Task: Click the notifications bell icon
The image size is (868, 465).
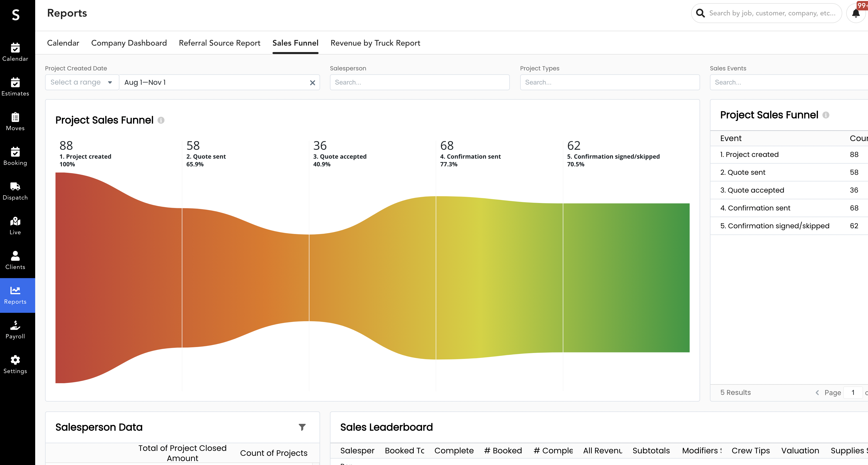Action: (x=856, y=13)
